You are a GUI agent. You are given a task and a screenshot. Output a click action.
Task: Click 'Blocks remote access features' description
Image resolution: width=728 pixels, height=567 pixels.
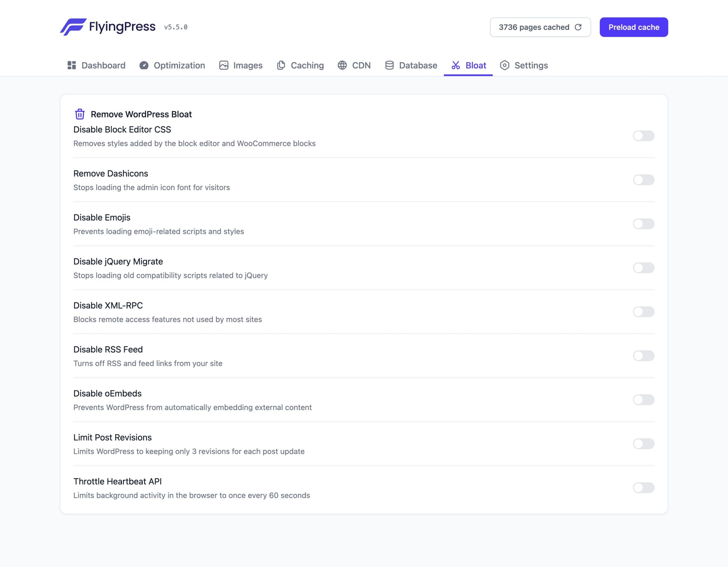168,319
